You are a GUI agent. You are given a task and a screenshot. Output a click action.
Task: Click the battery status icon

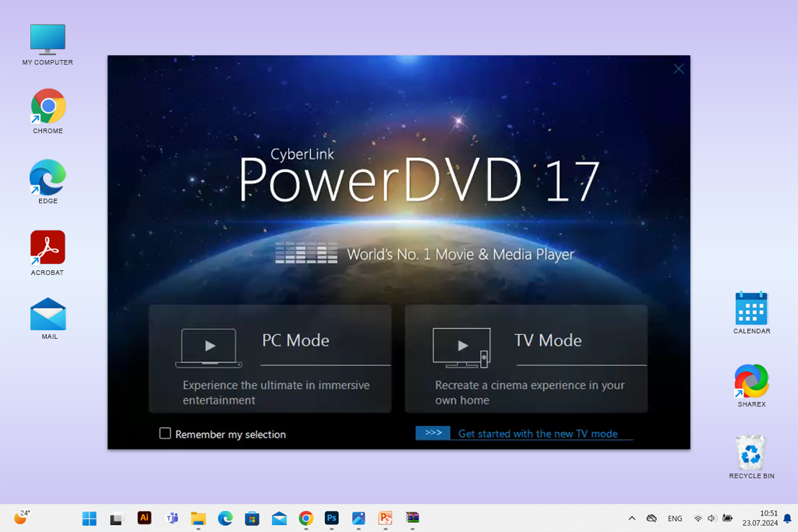727,518
